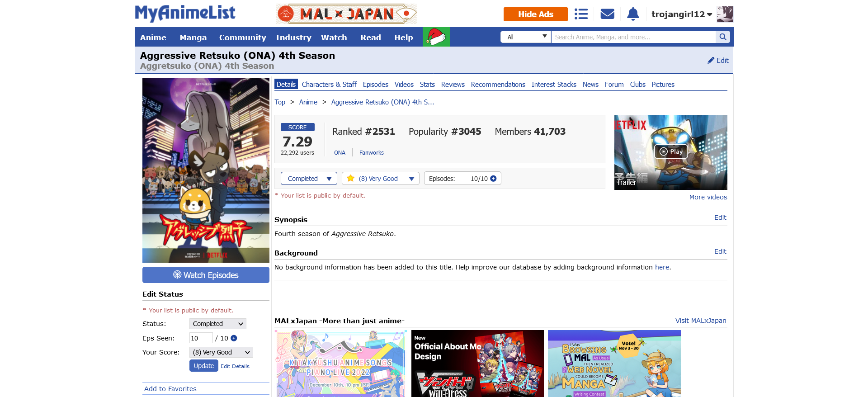The width and height of the screenshot is (868, 397).
Task: Click Add to Favorites link
Action: click(170, 389)
